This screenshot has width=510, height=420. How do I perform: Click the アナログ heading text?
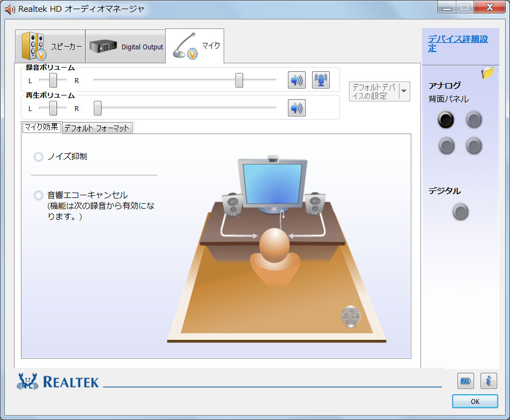444,86
